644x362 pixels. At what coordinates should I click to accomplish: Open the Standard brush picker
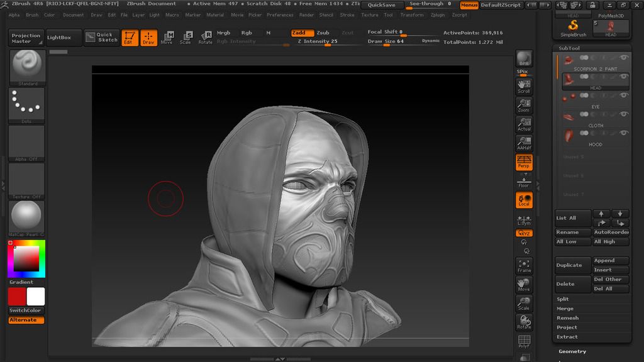pos(27,67)
